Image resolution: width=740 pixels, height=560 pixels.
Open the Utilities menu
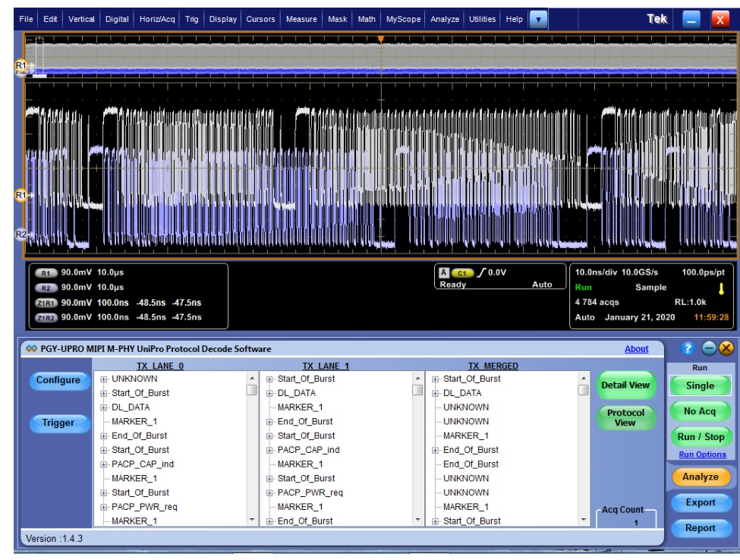pos(482,19)
